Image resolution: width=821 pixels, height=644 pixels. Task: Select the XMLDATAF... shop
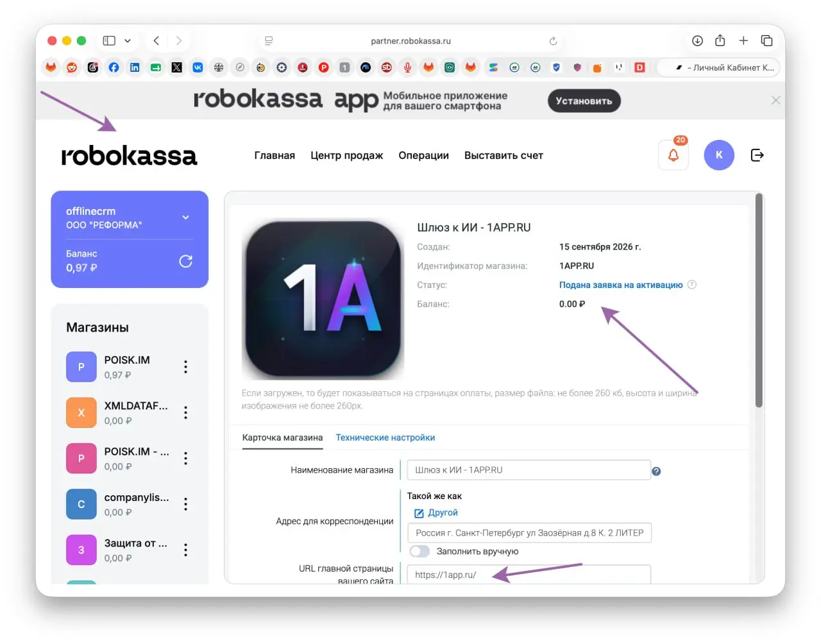coord(118,412)
